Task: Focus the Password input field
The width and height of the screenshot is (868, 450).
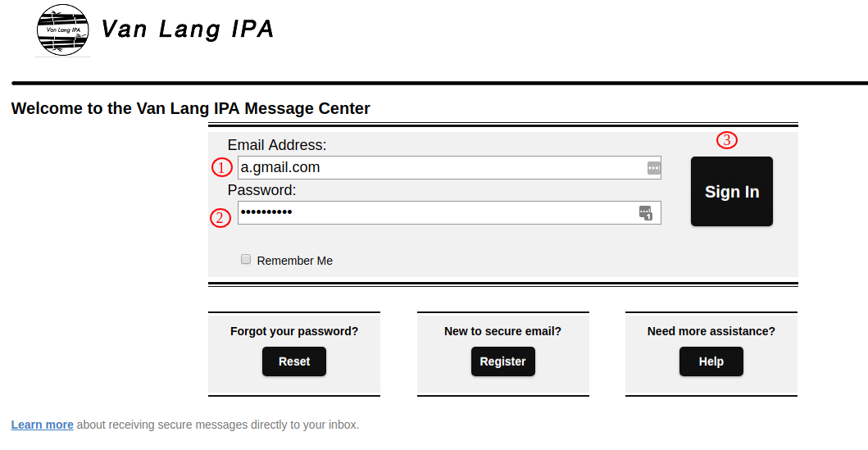Action: 449,212
